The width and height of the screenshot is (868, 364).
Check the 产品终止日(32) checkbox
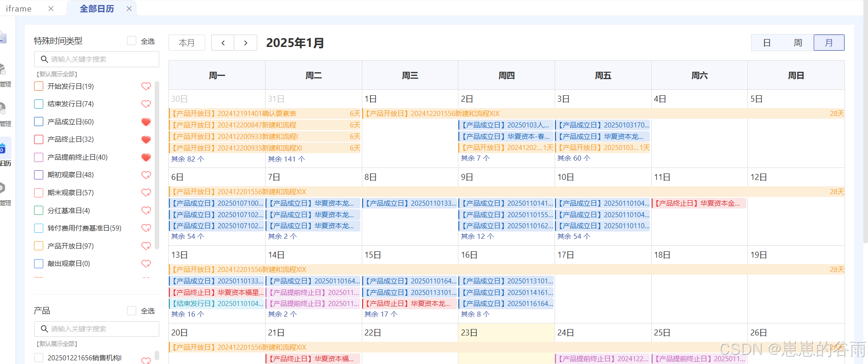click(x=39, y=139)
